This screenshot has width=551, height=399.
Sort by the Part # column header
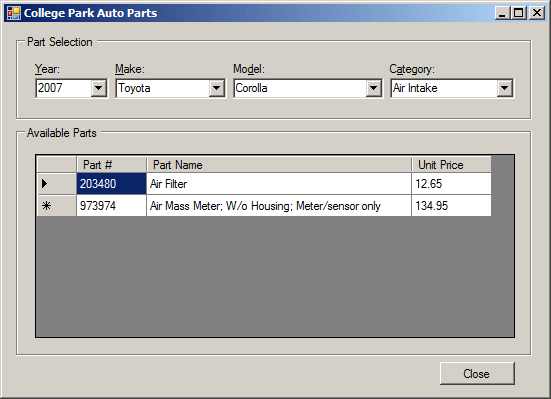(x=111, y=165)
